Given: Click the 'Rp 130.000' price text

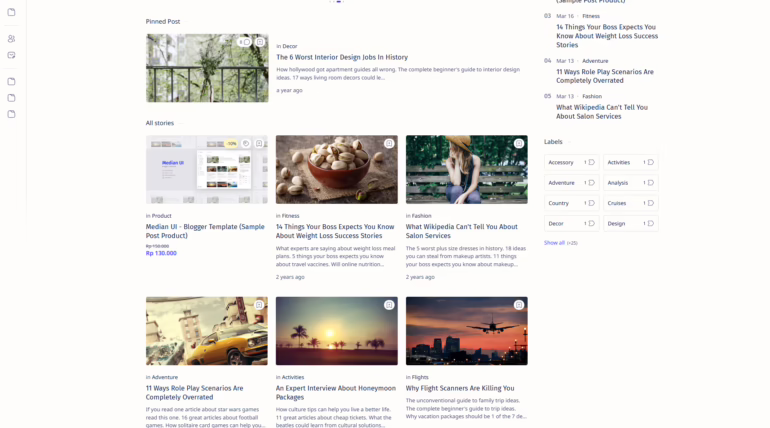Looking at the screenshot, I should coord(161,253).
